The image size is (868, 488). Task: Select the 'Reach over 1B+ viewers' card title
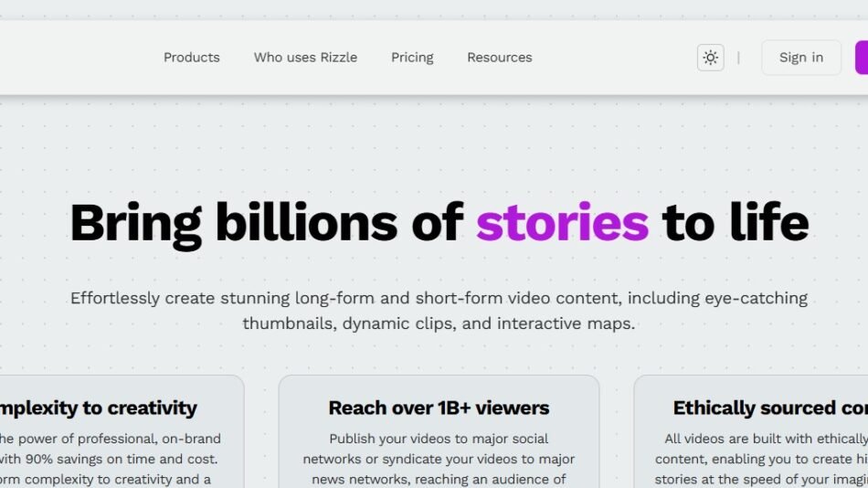439,408
